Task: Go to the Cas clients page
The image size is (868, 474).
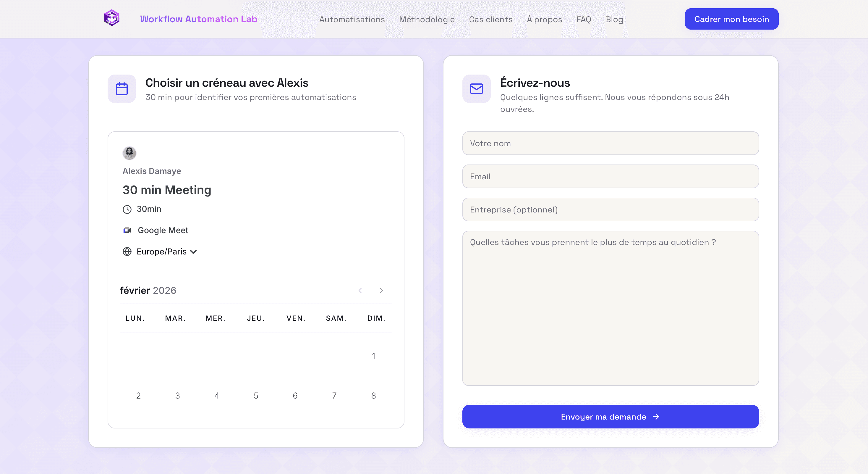Action: tap(490, 19)
